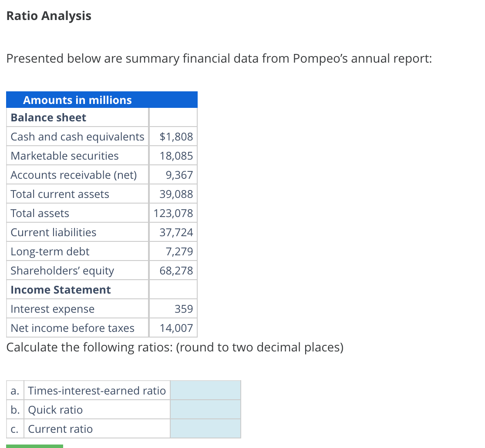
Task: Click the Current ratio answer field
Action: click(x=205, y=429)
